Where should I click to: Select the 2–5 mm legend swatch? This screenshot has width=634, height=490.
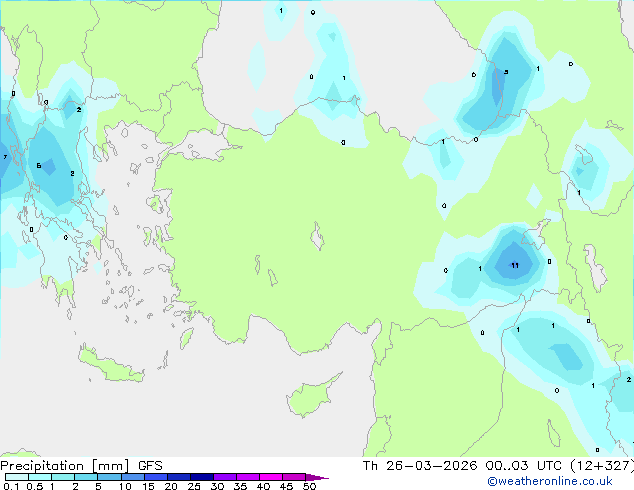(x=86, y=477)
